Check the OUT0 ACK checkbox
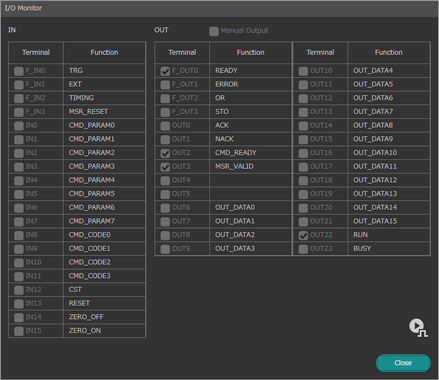 coord(165,126)
